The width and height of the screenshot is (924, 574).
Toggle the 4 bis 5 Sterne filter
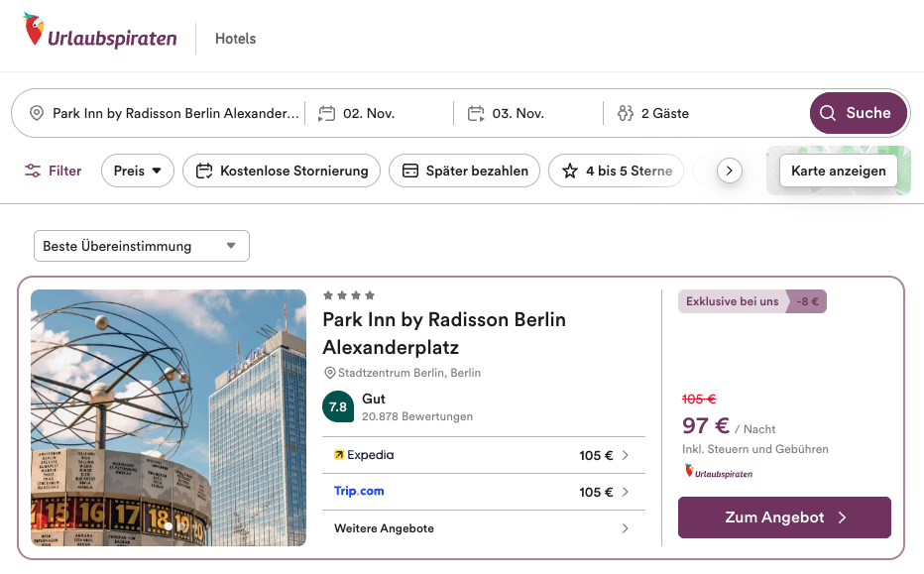(x=617, y=171)
